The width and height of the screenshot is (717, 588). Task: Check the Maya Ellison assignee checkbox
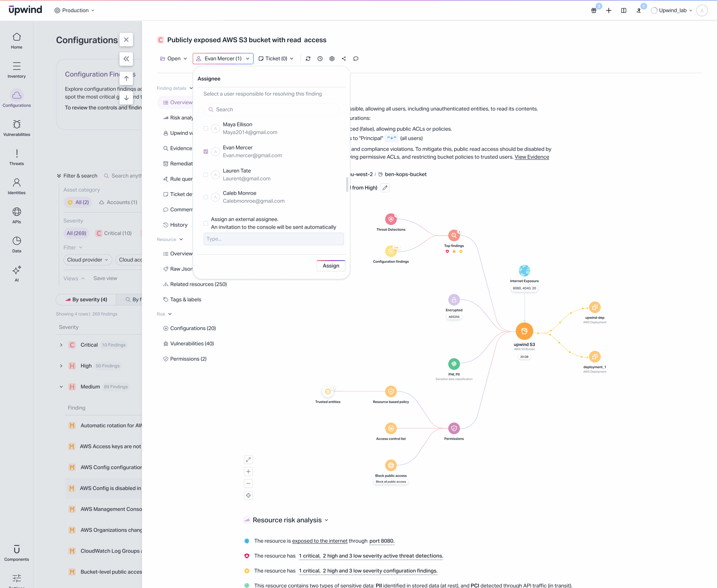pos(206,128)
